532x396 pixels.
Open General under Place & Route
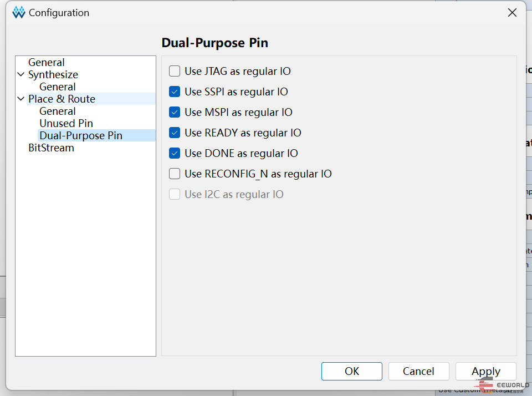coord(57,111)
